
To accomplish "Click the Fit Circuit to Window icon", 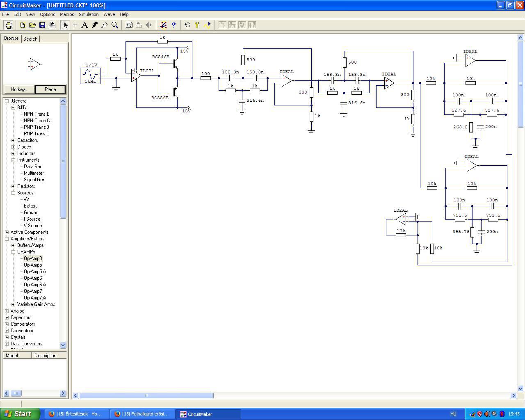I will pyautogui.click(x=129, y=25).
